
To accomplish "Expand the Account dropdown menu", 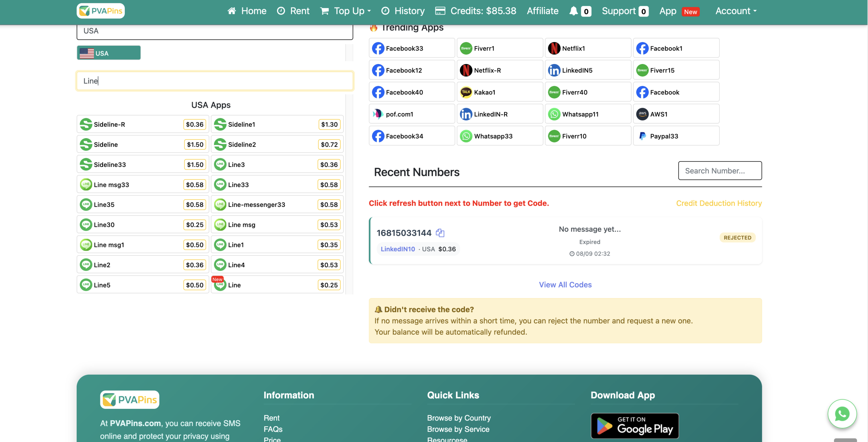I will pos(736,11).
